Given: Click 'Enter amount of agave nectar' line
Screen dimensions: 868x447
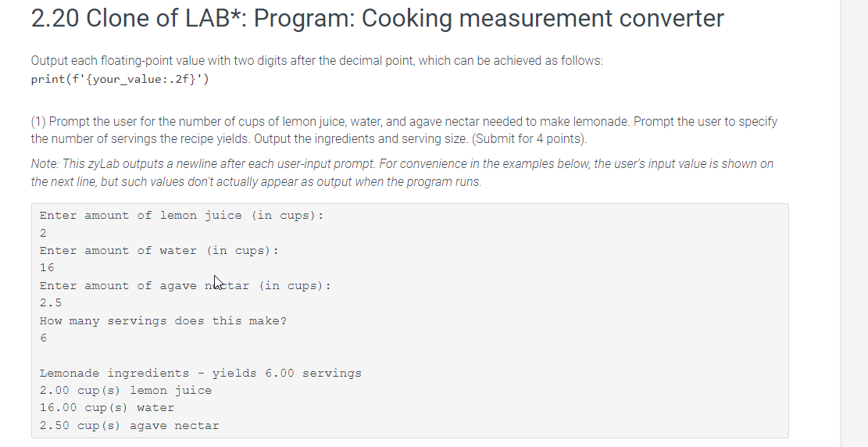Looking at the screenshot, I should (x=184, y=286).
